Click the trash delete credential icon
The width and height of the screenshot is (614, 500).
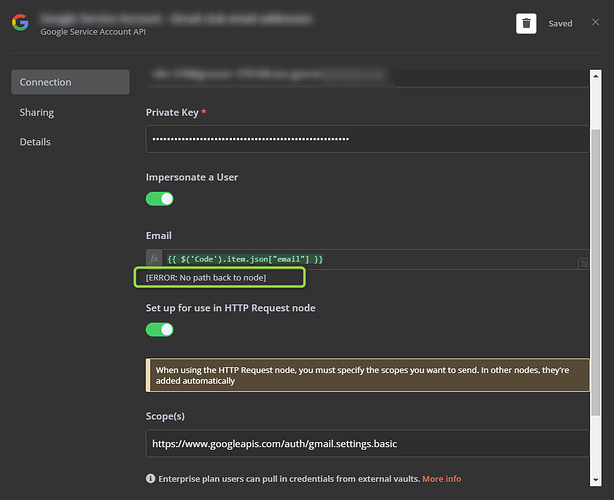point(526,23)
